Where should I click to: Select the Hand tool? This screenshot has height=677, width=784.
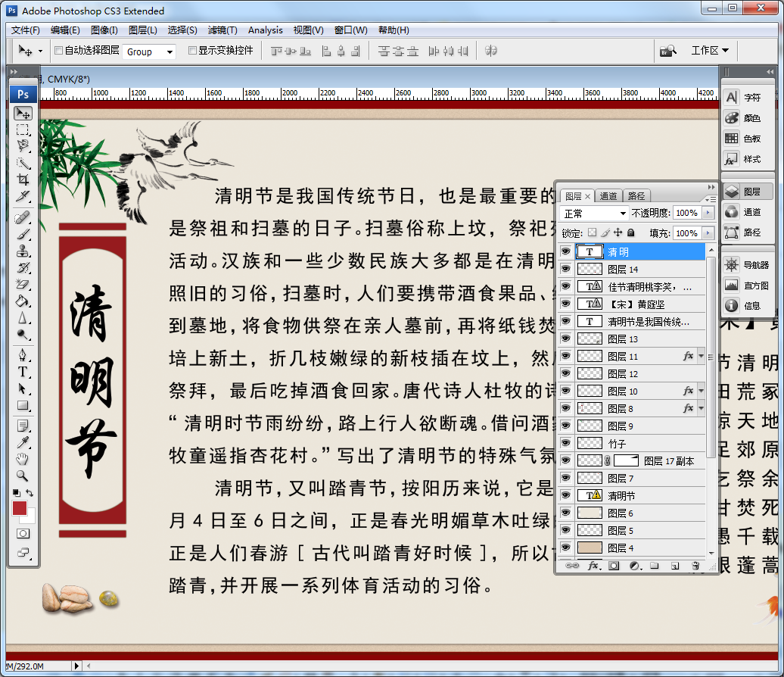click(23, 459)
